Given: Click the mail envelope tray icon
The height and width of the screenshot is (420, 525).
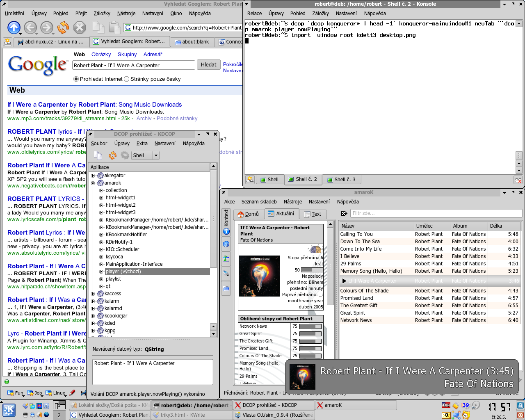Looking at the screenshot, I should pyautogui.click(x=446, y=415).
